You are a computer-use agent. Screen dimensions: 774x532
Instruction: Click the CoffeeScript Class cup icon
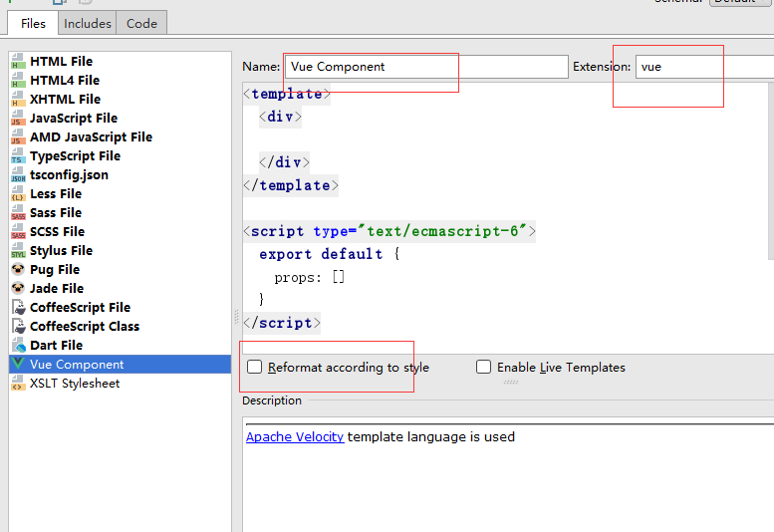18,326
